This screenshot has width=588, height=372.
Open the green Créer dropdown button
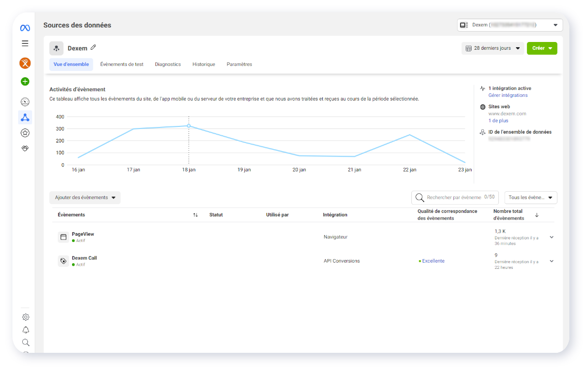click(x=542, y=48)
